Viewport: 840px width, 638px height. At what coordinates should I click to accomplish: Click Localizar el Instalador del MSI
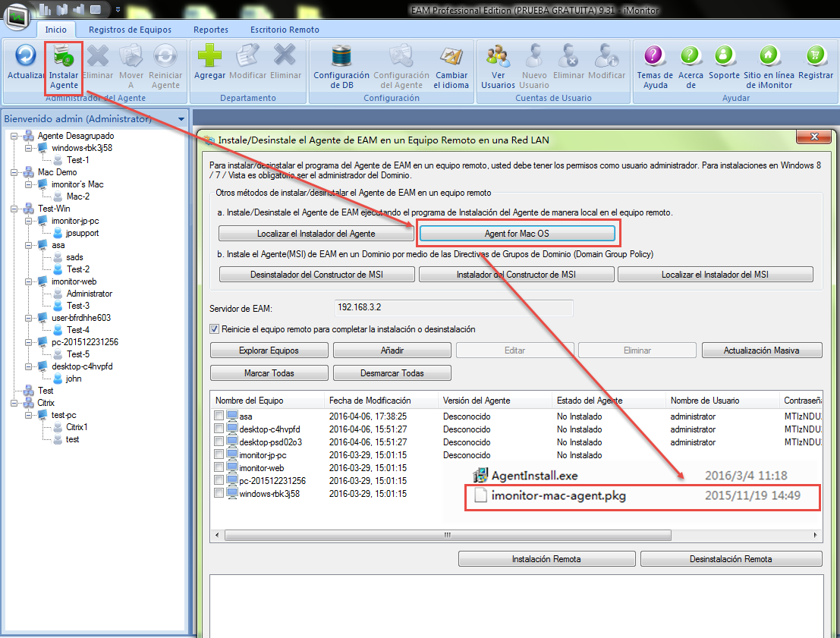pyautogui.click(x=716, y=275)
